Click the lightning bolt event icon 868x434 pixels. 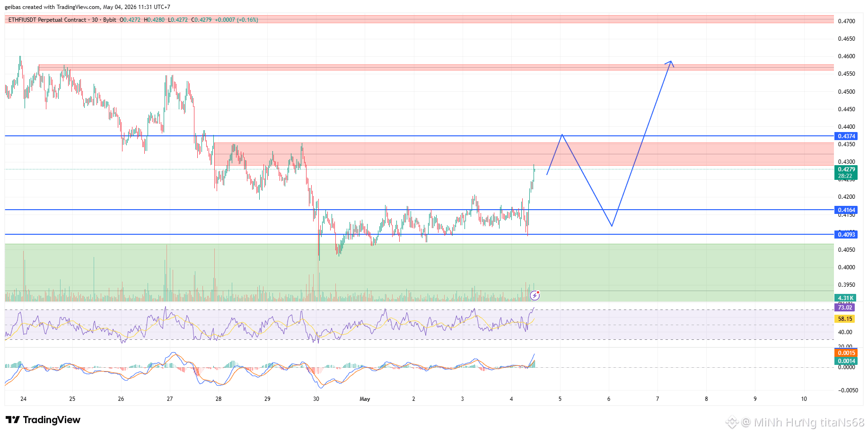click(x=535, y=295)
